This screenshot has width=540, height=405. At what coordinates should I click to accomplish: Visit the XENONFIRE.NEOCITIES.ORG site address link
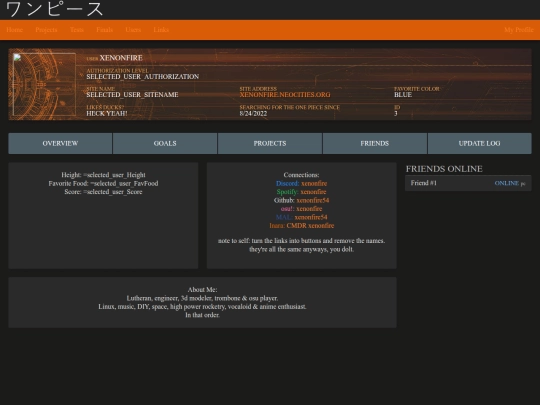(285, 95)
